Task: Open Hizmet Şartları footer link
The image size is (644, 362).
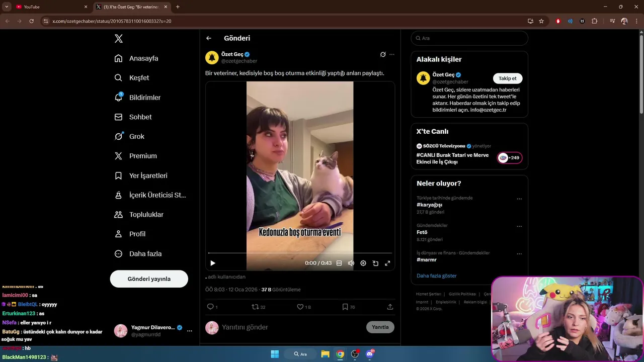Action: click(x=428, y=294)
